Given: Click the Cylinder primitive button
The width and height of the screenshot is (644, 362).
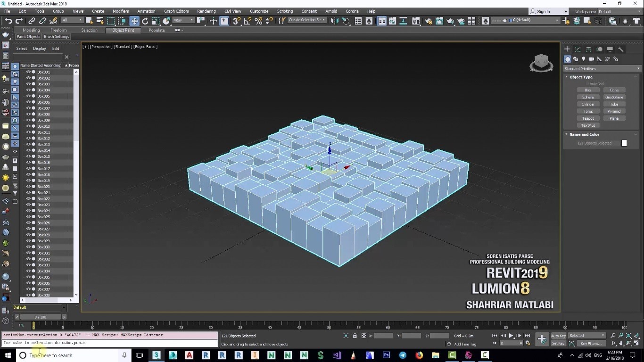Looking at the screenshot, I should (x=588, y=104).
